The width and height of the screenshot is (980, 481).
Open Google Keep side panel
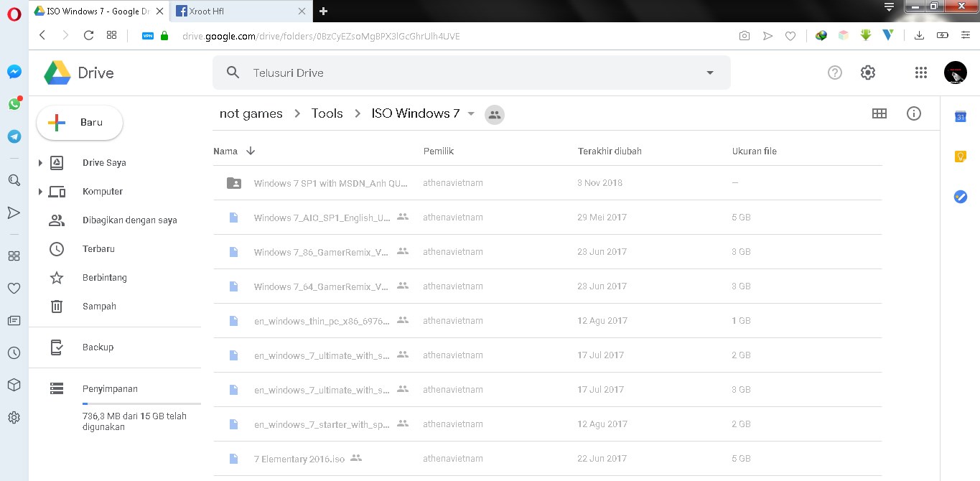click(960, 157)
